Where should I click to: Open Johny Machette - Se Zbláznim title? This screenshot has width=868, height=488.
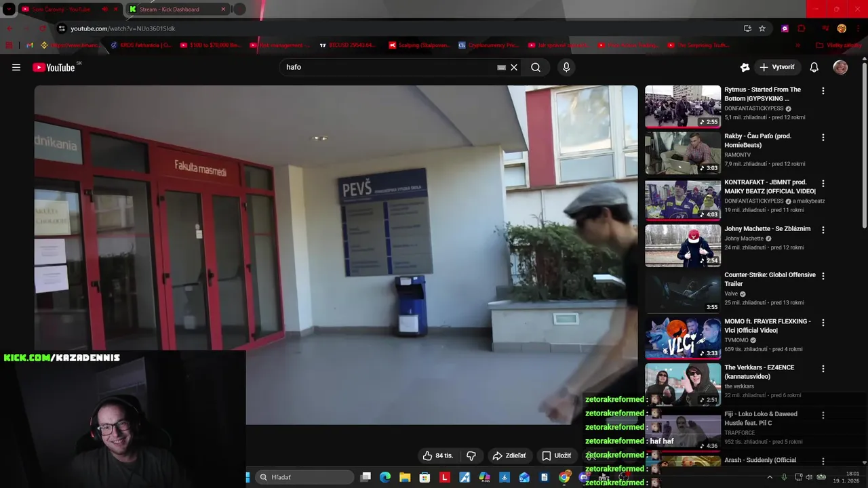pos(767,228)
